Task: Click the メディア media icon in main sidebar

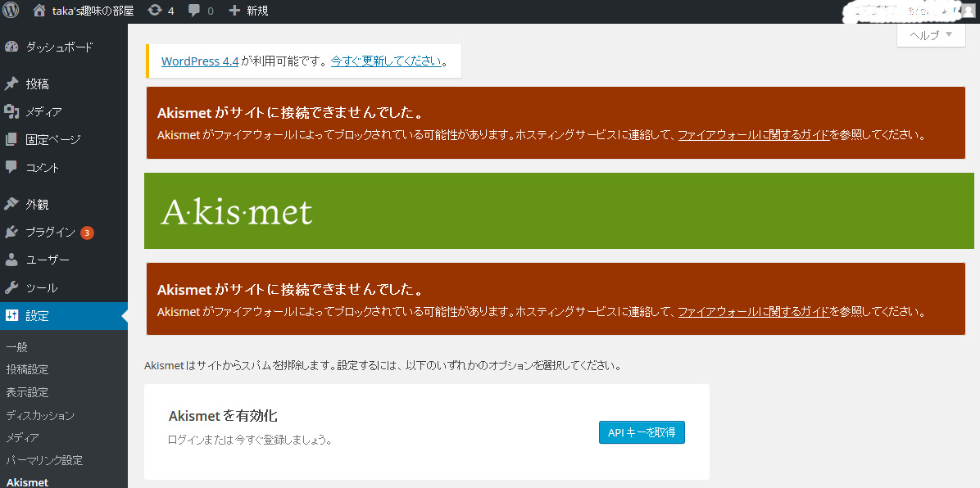Action: pos(11,112)
